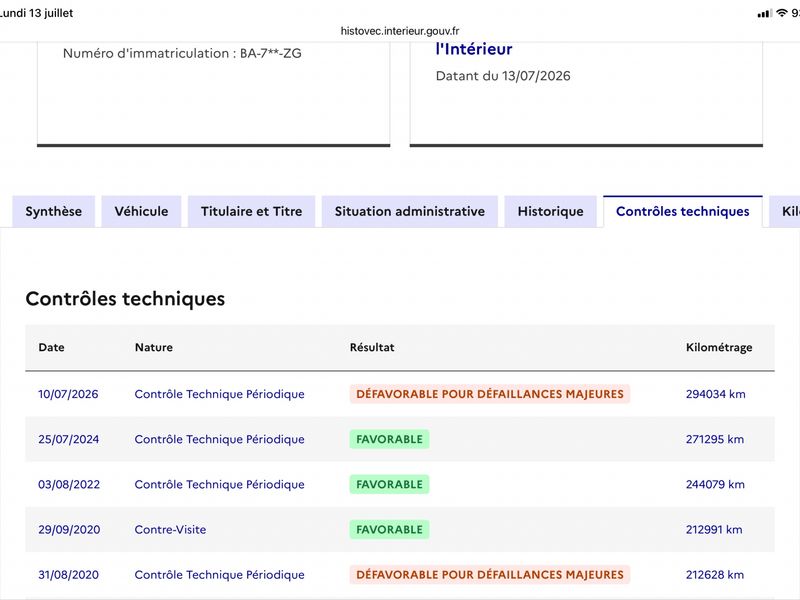
Task: Select the date 29/09/2020
Action: [x=69, y=530]
